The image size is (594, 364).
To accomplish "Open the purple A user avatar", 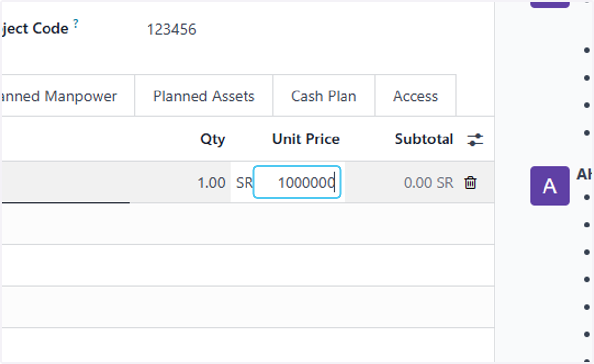I will [x=549, y=186].
